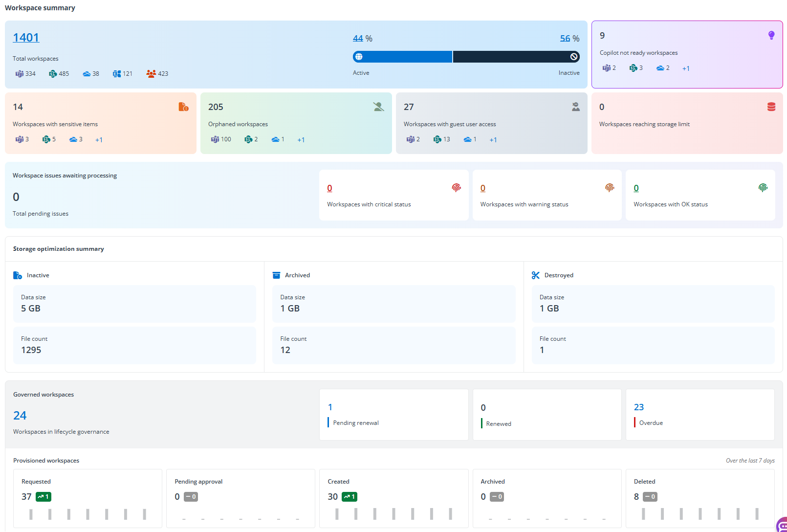Screen dimensions: 787x532
Task: Click the Active/Inactive progress bar
Action: [x=465, y=56]
